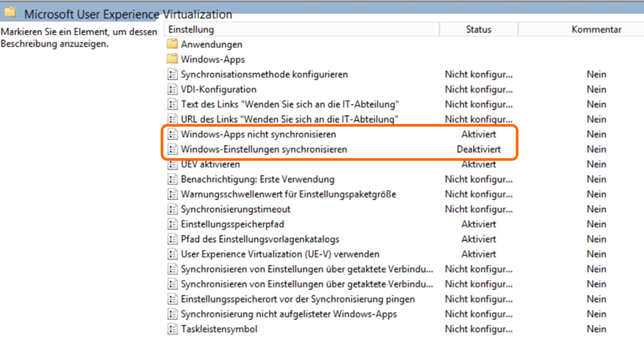The image size is (644, 341).
Task: Select 'Benachrichtigung: Erste Verwendung' setting
Action: [x=257, y=180]
